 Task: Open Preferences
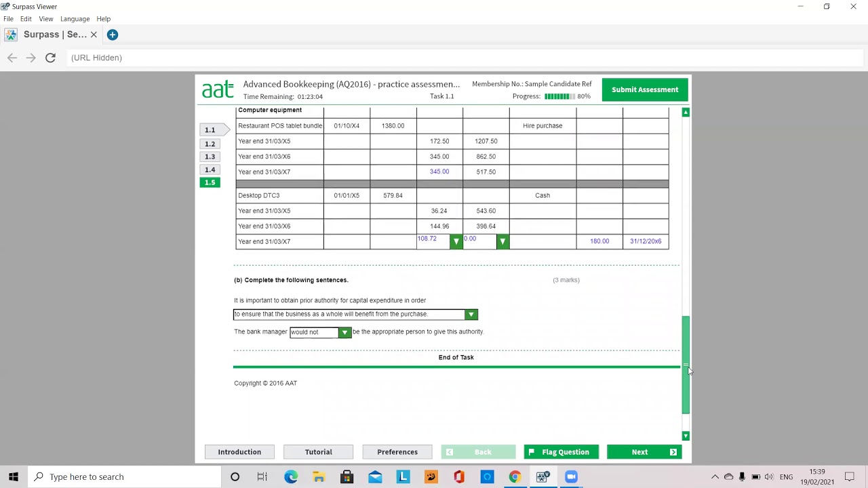click(x=397, y=452)
